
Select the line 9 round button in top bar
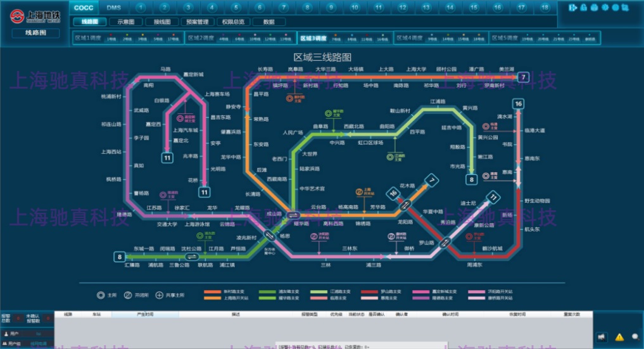[x=306, y=8]
